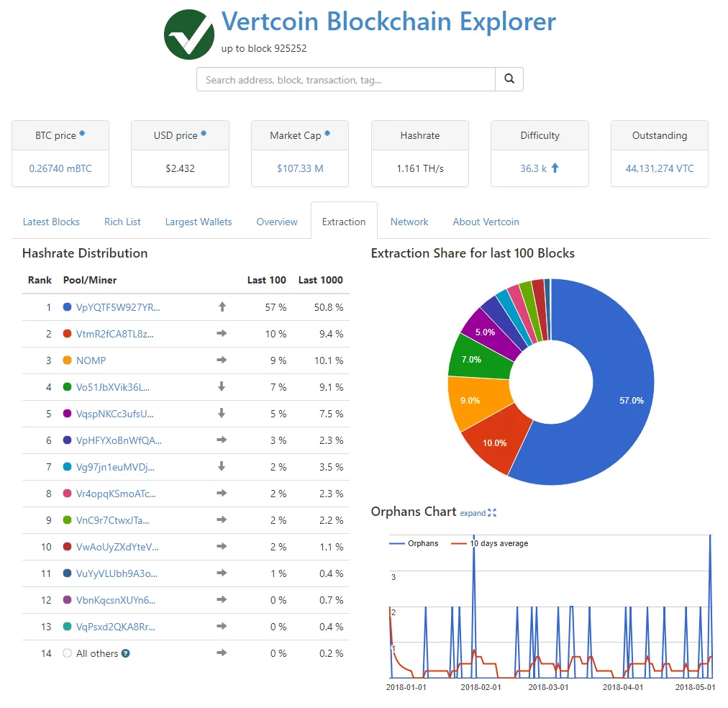Open miner VqspNKCc3ufsU... address link
This screenshot has width=728, height=708.
tap(114, 414)
